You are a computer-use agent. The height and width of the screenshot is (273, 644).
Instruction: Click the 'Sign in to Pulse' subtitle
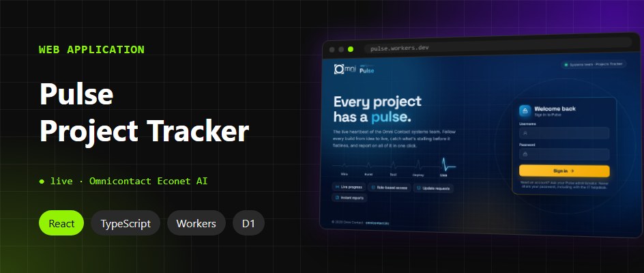pyautogui.click(x=548, y=115)
